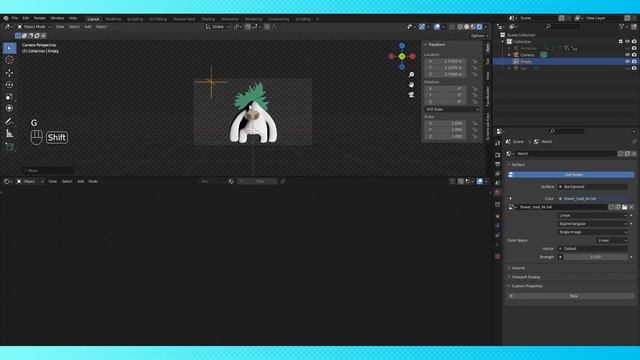Toggle camera view icon in viewport
This screenshot has height=360, width=640.
(411, 95)
